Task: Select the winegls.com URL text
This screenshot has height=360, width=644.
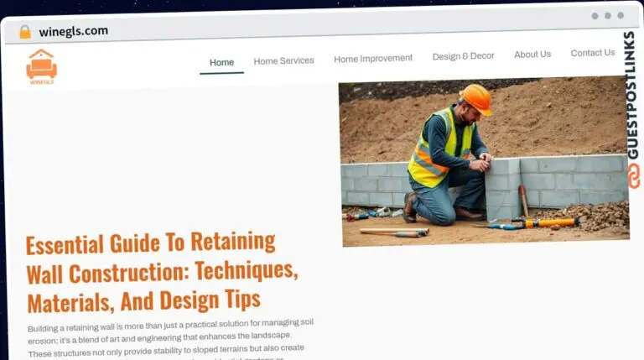Action: click(73, 31)
